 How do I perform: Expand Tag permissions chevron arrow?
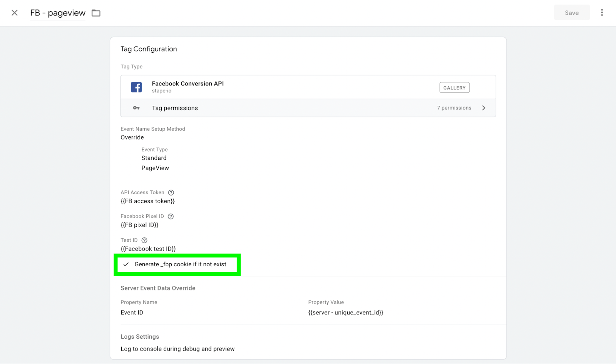[484, 108]
